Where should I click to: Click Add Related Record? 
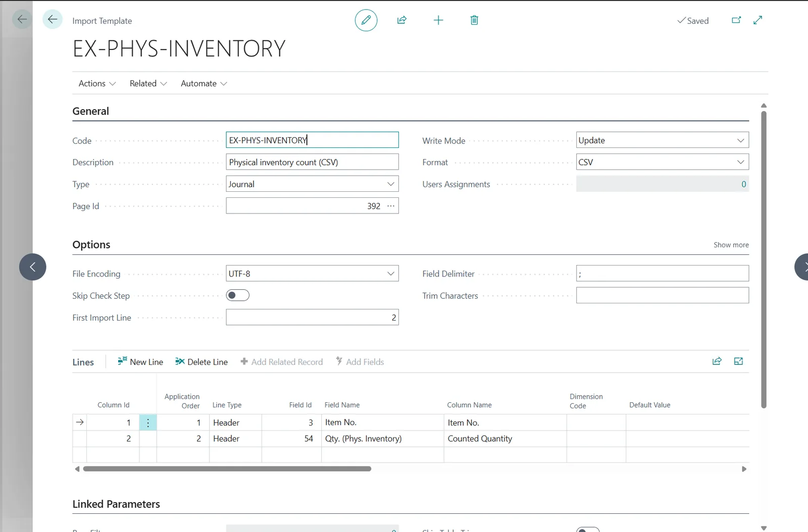pyautogui.click(x=282, y=362)
